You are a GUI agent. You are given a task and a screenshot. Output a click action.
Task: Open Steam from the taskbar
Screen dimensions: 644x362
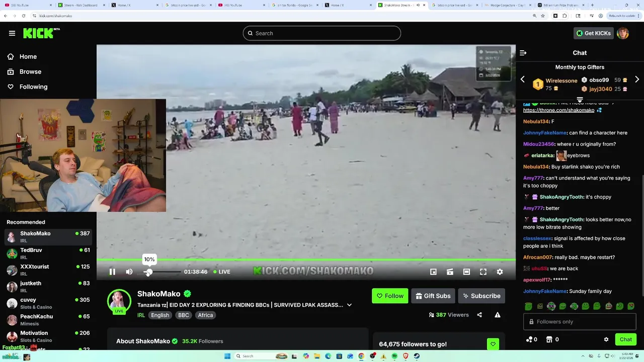tap(417, 356)
